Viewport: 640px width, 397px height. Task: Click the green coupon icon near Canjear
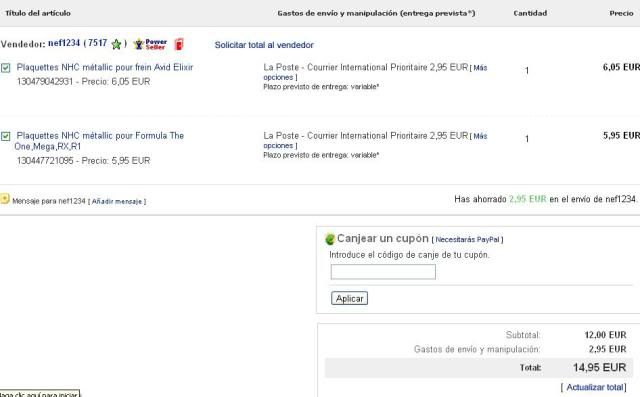point(329,239)
